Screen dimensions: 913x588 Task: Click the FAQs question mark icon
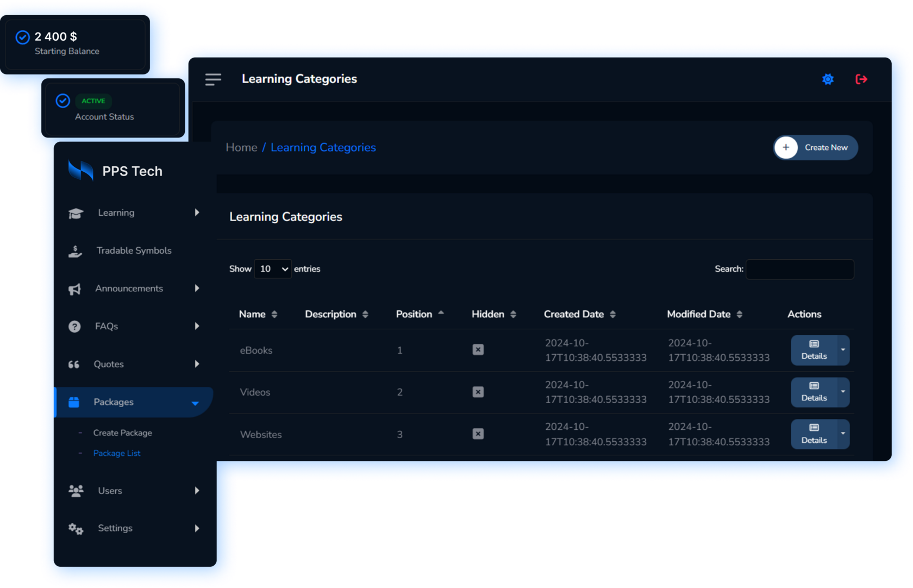pyautogui.click(x=74, y=327)
